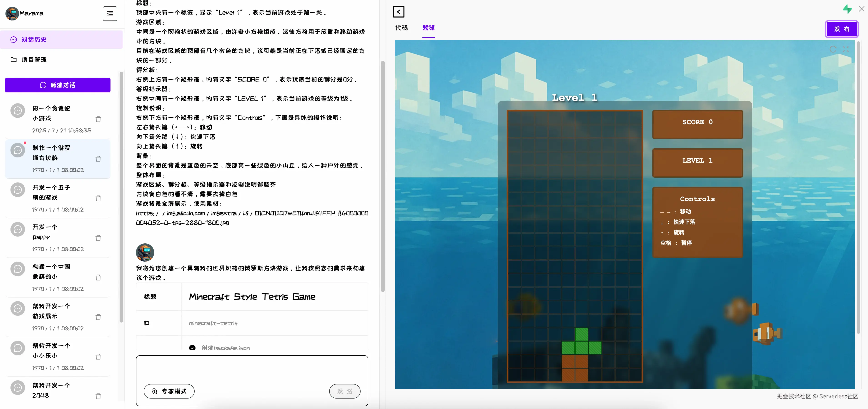Switch to the 代码 tab
868x409 pixels.
click(401, 28)
